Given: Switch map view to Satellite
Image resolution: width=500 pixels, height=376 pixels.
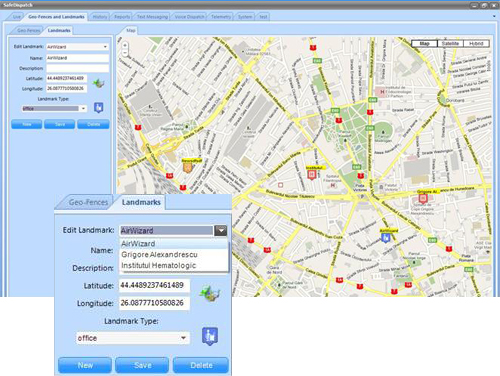Looking at the screenshot, I should [x=450, y=43].
